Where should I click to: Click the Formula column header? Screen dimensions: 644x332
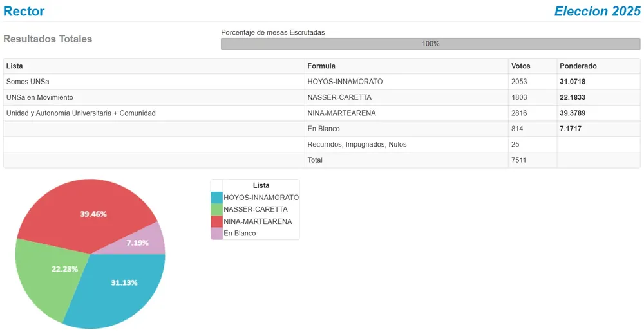321,66
